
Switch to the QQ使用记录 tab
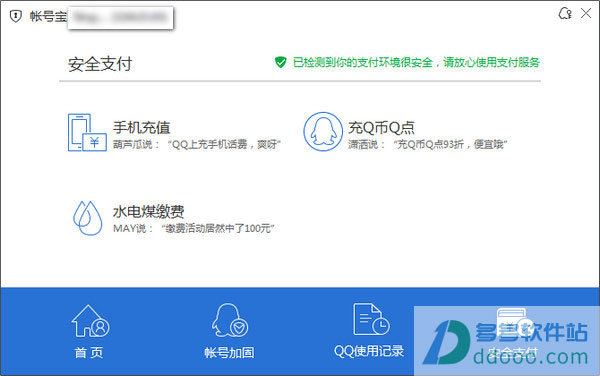pos(369,351)
